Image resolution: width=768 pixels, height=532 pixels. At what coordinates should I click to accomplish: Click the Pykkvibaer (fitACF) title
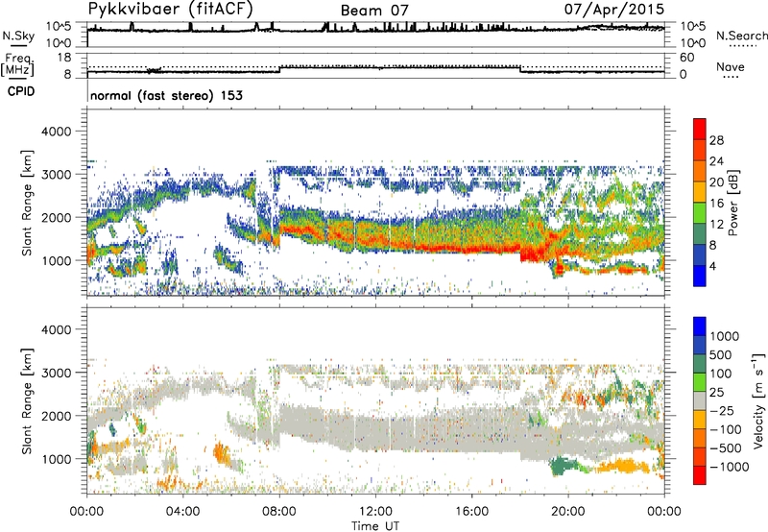(x=171, y=9)
